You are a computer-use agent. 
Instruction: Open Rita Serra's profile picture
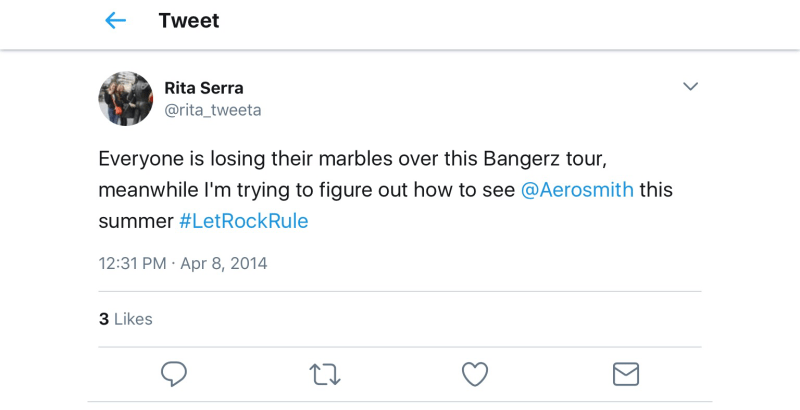click(125, 99)
